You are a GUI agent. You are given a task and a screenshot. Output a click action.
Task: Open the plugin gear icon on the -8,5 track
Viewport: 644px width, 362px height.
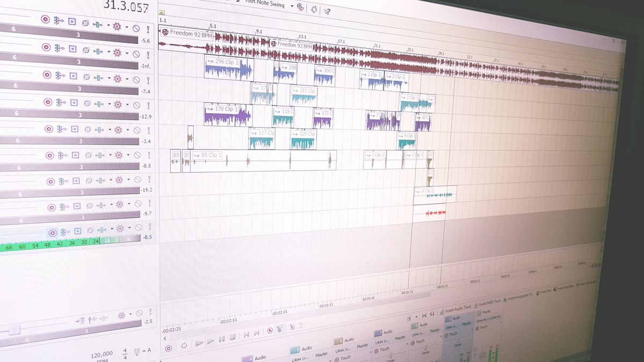coord(119,156)
